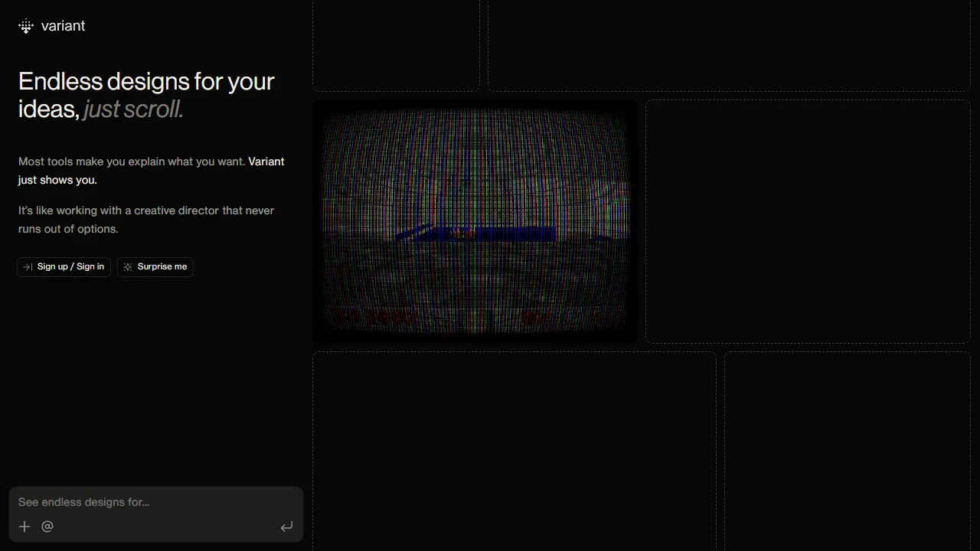Click the @ mention icon

(x=47, y=527)
